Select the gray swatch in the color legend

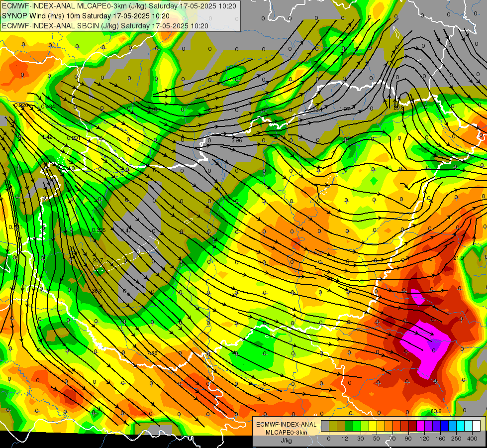click(325, 426)
